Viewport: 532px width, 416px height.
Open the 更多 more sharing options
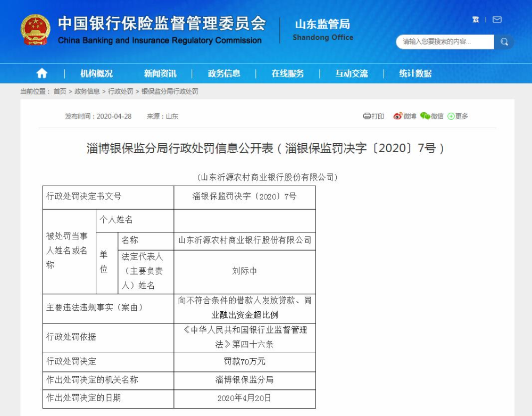click(458, 117)
